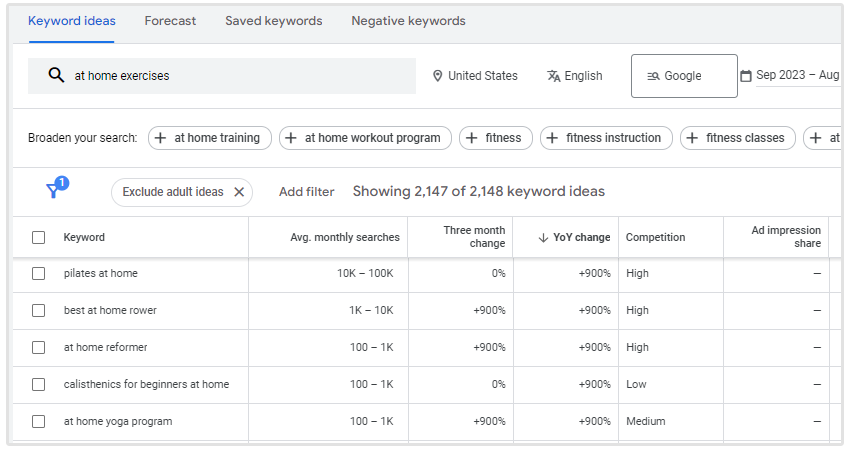This screenshot has width=850, height=450.
Task: Switch to the Forecast tab
Action: 170,21
